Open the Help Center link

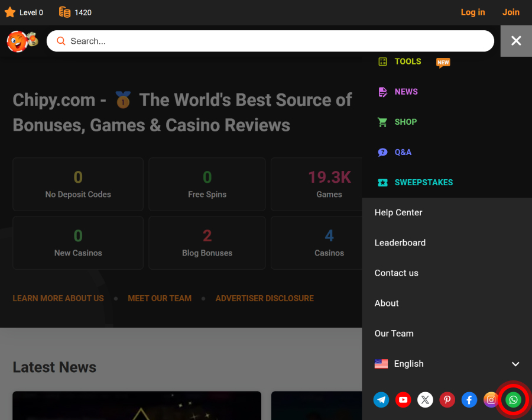398,212
